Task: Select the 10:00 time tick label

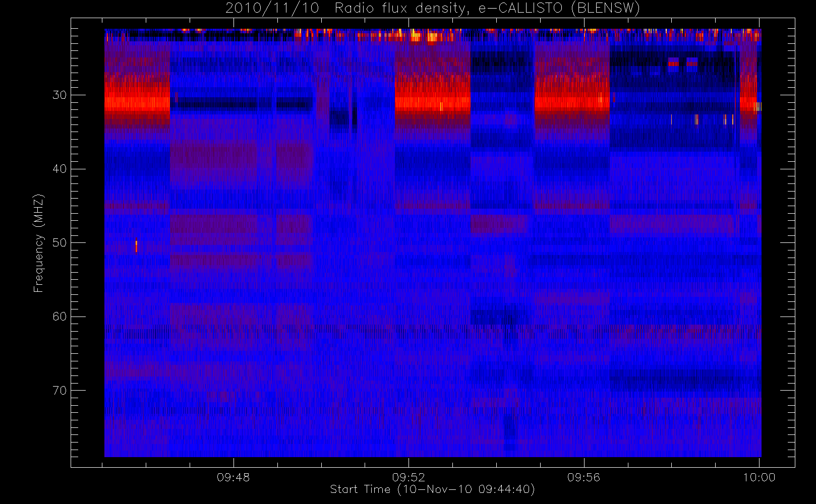Action: pos(759,477)
